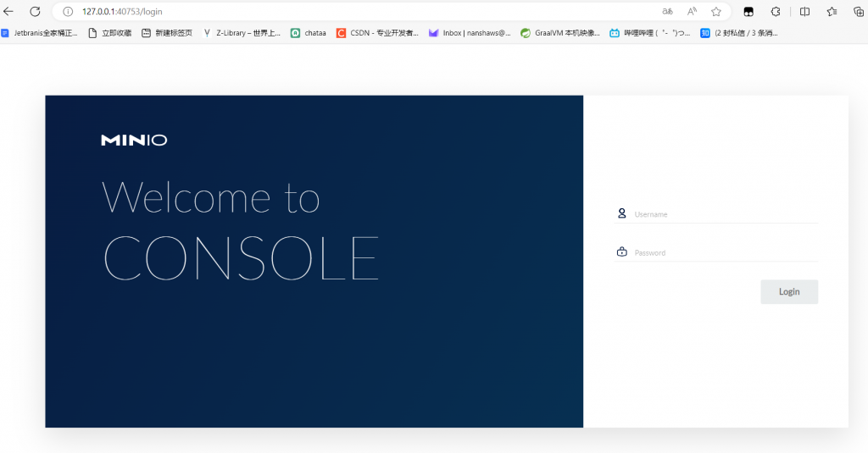This screenshot has width=868, height=453.
Task: Open the browser extensions puzzle icon
Action: [775, 12]
